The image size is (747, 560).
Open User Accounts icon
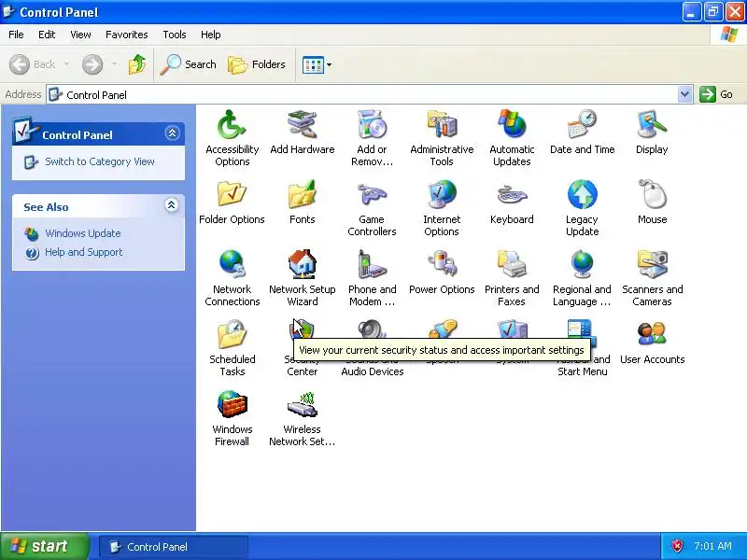(x=652, y=335)
